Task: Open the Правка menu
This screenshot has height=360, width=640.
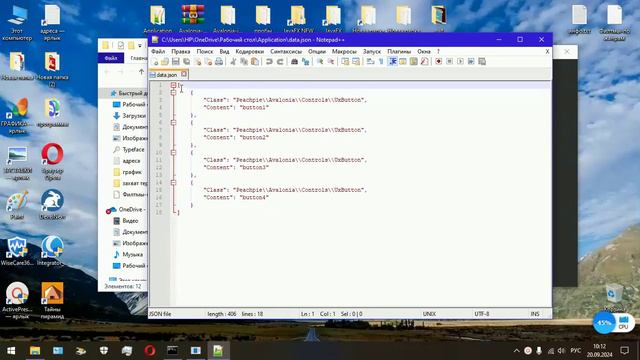Action: (x=180, y=51)
